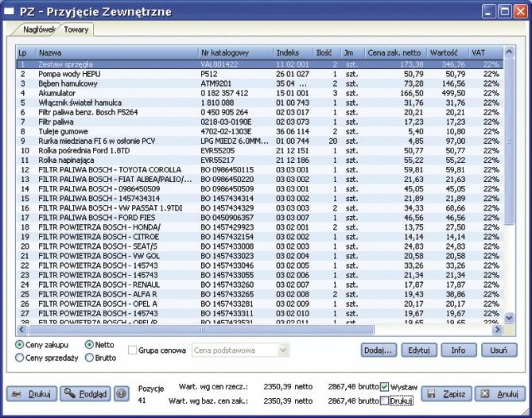
Task: Enable the Grupa cenowa checkbox
Action: point(132,350)
